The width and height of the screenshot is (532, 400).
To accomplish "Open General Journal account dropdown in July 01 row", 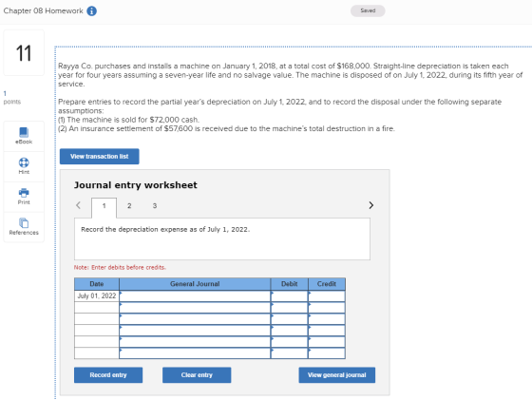I will [195, 296].
